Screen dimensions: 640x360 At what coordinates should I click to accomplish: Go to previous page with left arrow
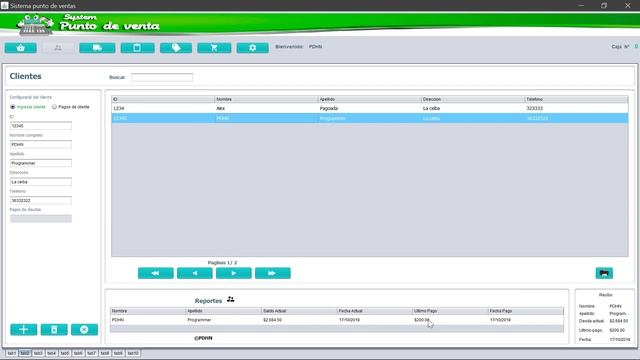[x=195, y=273]
